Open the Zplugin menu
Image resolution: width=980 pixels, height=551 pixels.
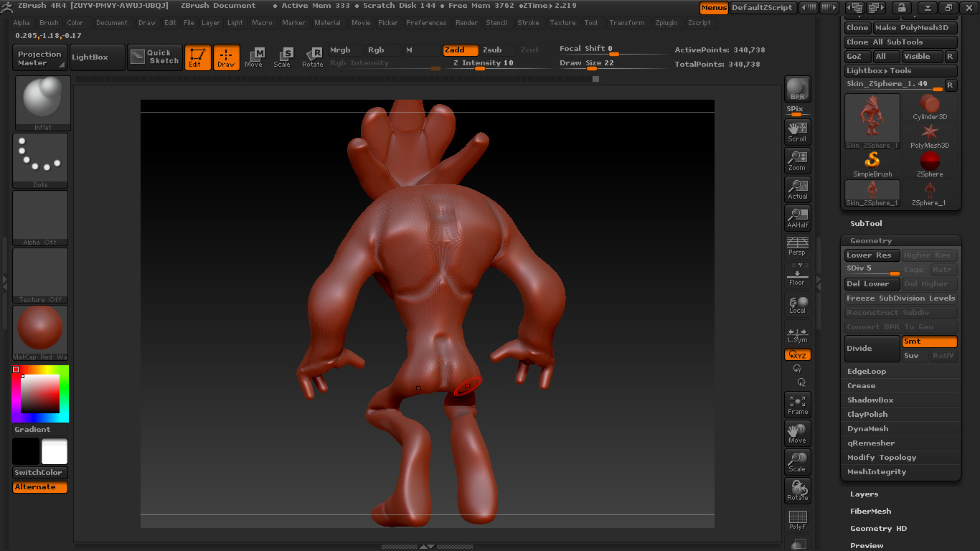pyautogui.click(x=666, y=23)
